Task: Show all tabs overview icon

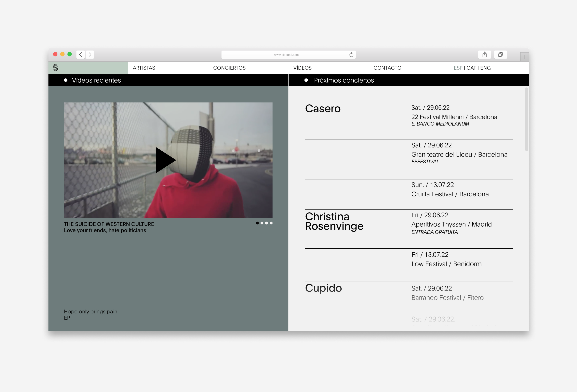Action: [x=500, y=54]
